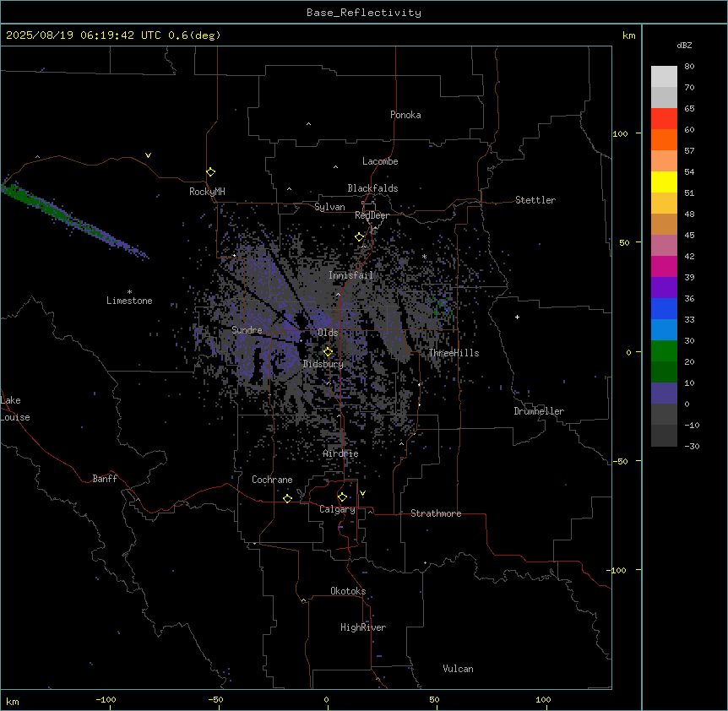728x711 pixels.
Task: Click the yellow marker near RockyMH
Action: click(x=211, y=172)
